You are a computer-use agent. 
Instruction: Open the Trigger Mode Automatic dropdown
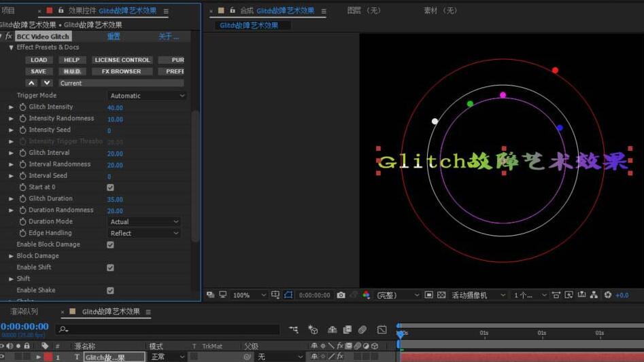[147, 96]
